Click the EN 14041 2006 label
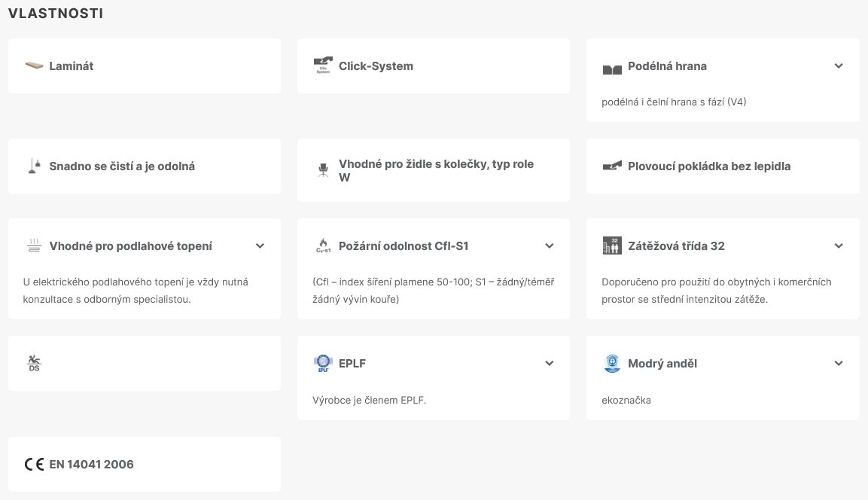The width and height of the screenshot is (868, 500). coord(91,464)
